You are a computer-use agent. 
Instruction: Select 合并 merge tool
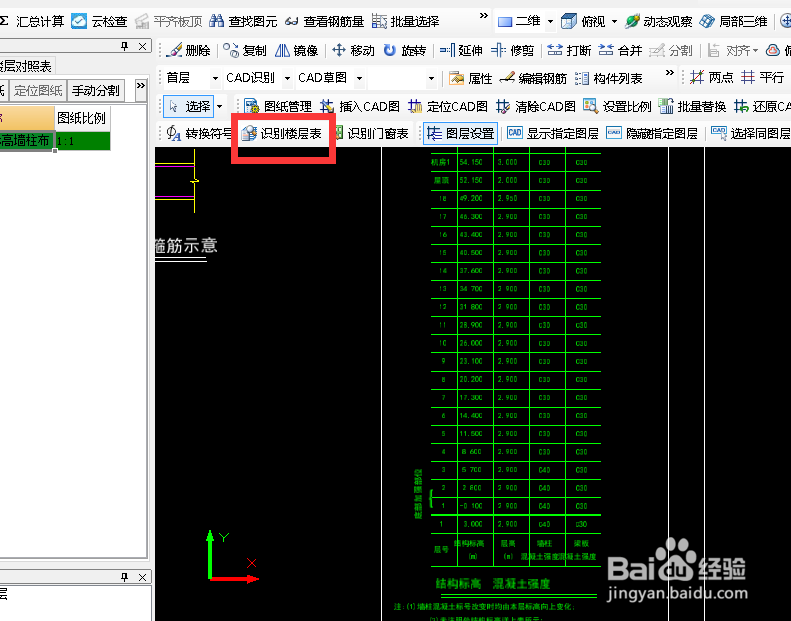pyautogui.click(x=620, y=50)
